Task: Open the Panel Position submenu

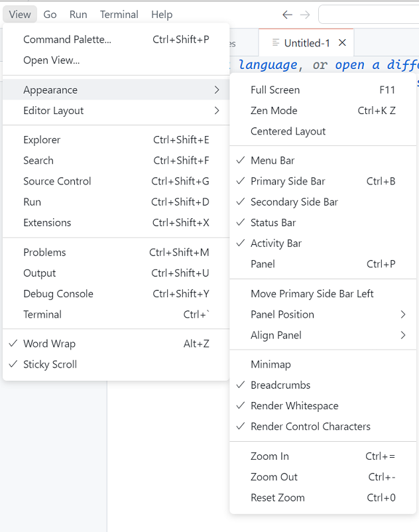Action: click(280, 314)
